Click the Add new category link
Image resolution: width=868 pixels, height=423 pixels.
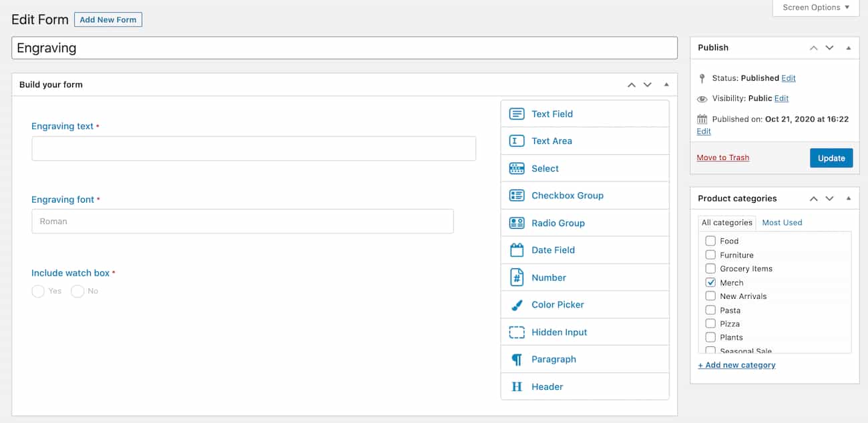coord(736,365)
